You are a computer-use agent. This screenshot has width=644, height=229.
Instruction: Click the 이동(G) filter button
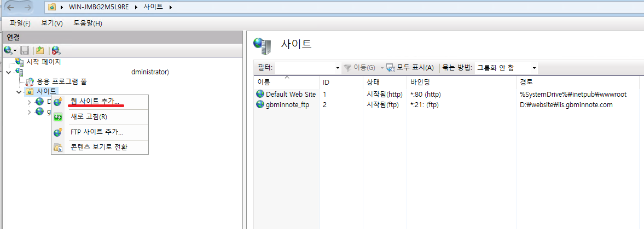pos(360,68)
